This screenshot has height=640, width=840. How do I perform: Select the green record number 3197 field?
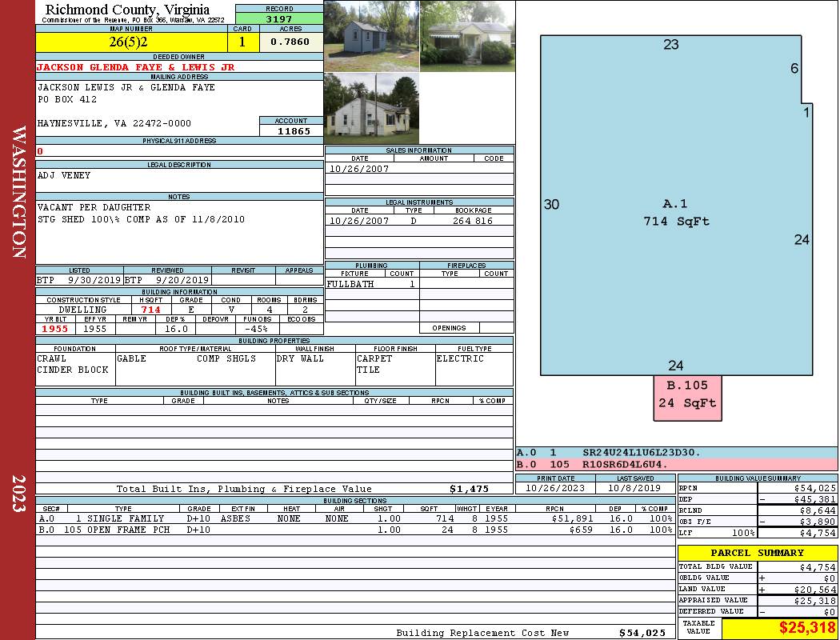(x=279, y=18)
